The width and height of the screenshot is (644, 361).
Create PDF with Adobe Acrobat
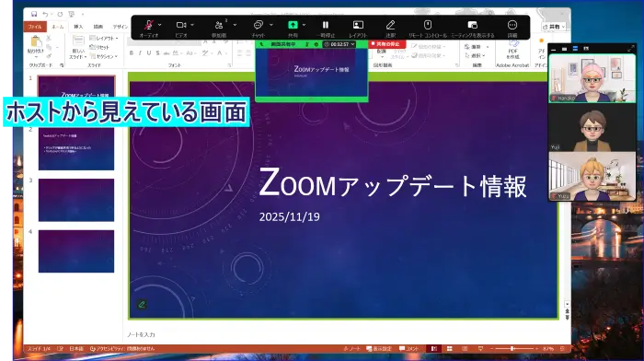(512, 50)
